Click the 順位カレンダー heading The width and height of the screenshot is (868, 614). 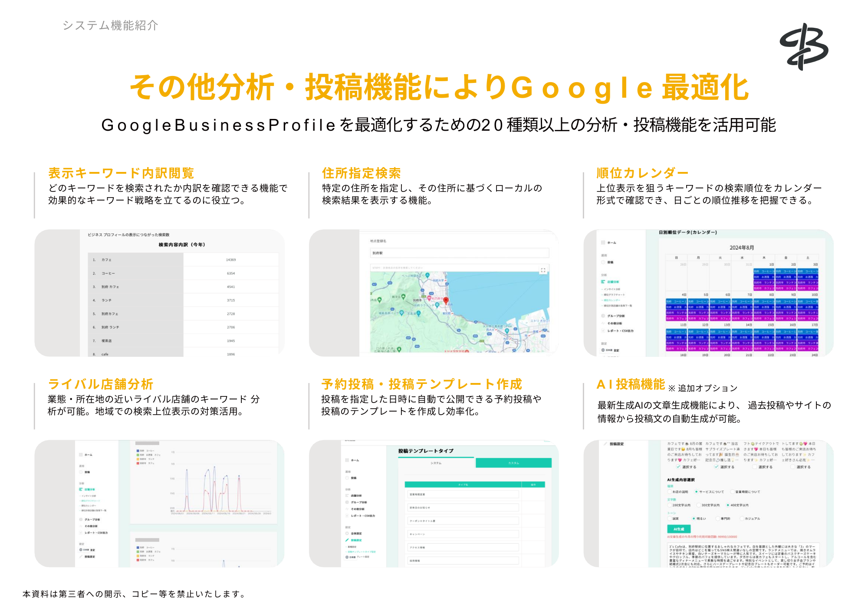pos(642,173)
